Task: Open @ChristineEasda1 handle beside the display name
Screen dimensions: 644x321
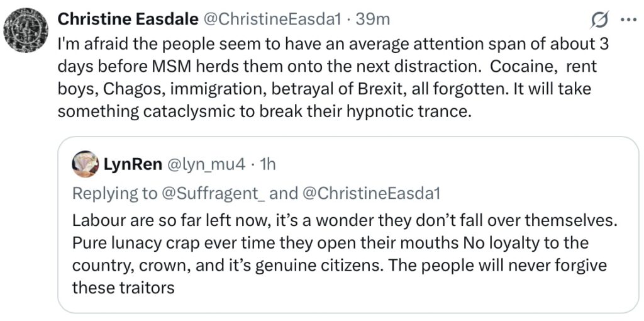Action: [x=272, y=19]
